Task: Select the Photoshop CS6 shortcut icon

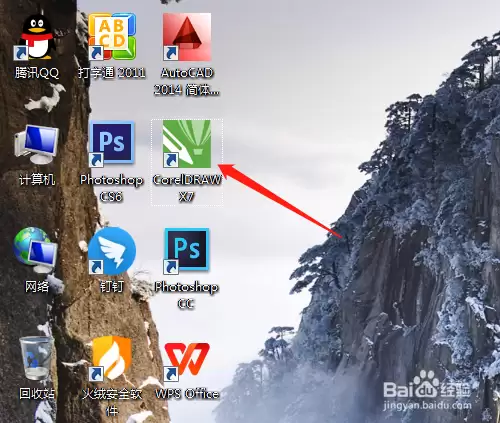Action: click(112, 144)
